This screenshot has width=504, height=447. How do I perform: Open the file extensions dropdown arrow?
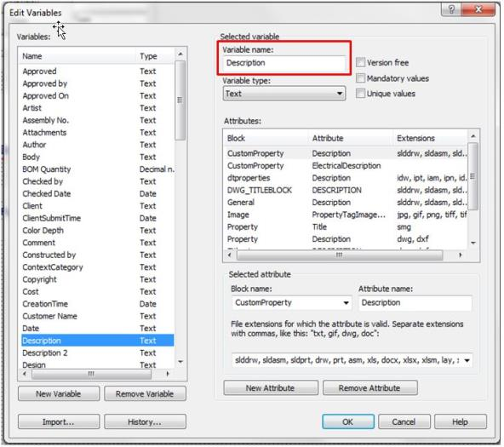click(467, 360)
